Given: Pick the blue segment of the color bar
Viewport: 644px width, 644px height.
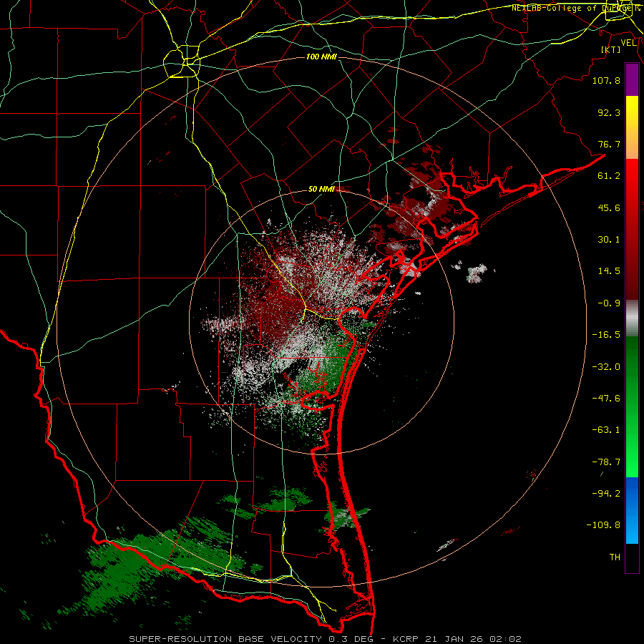Looking at the screenshot, I should [x=632, y=510].
